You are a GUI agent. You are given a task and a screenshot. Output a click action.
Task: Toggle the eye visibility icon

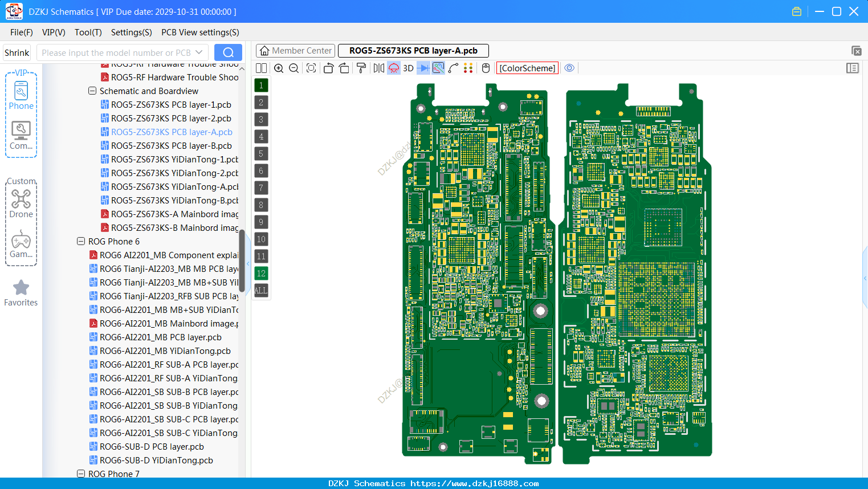pyautogui.click(x=569, y=68)
